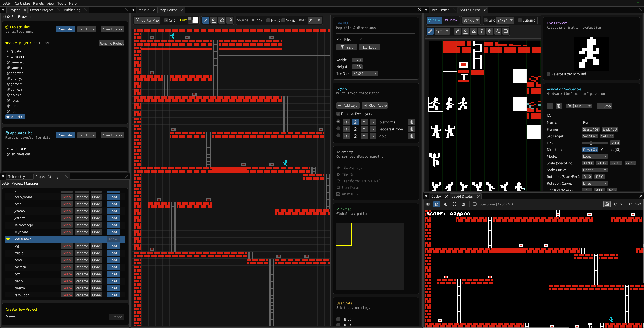Clear the ladders & rope layer contents icon
Image resolution: width=644 pixels, height=328 pixels.
(x=355, y=129)
